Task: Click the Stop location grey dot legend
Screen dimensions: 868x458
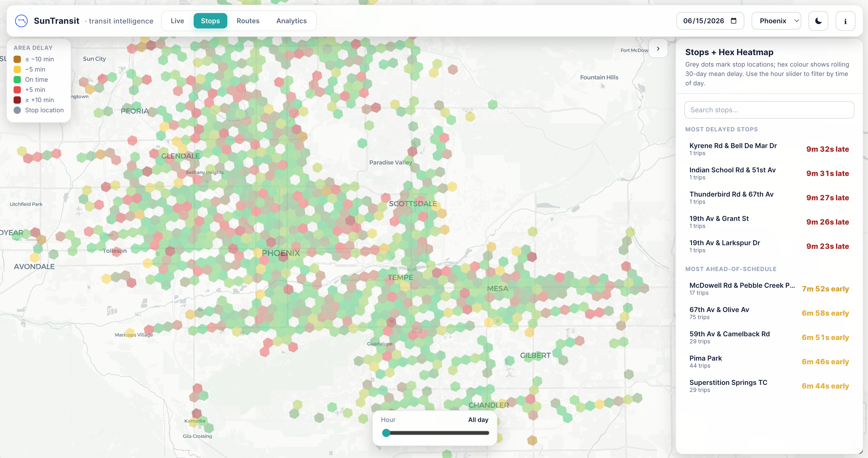Action: pos(17,110)
